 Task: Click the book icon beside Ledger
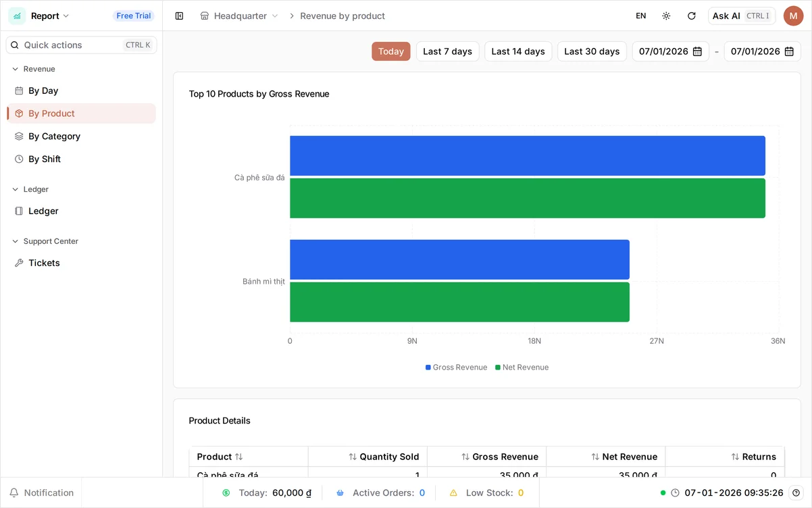(19, 211)
